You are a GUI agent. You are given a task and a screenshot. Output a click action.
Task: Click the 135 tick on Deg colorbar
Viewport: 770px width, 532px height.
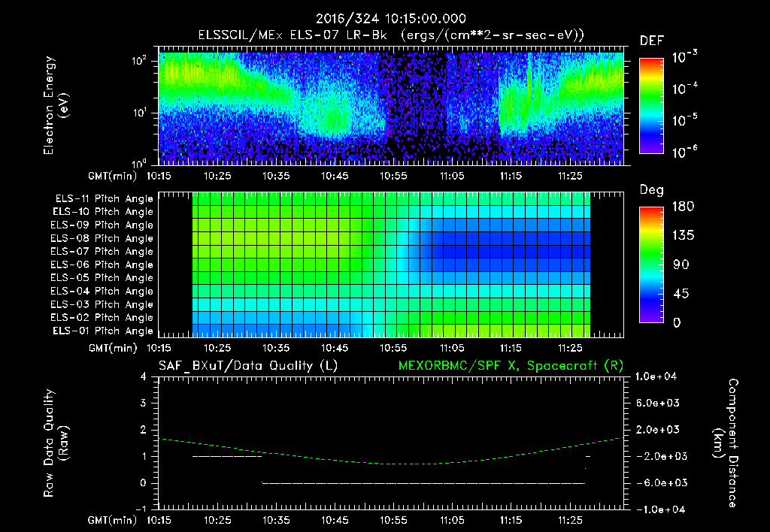point(684,236)
